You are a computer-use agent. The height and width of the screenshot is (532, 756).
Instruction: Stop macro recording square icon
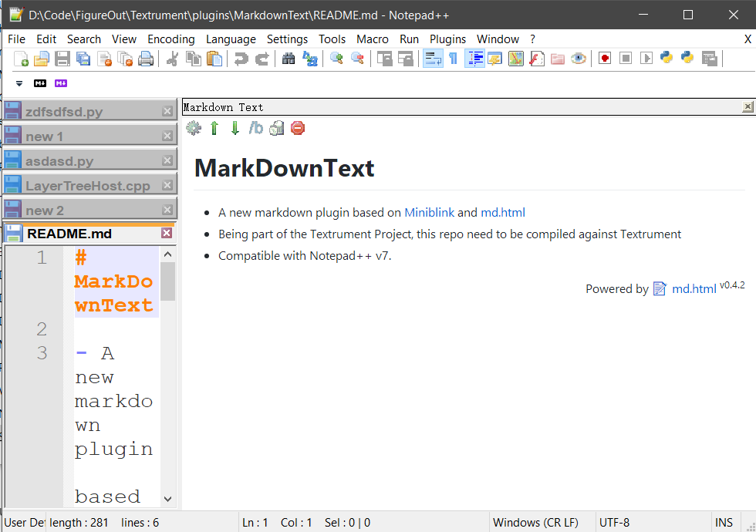point(626,59)
